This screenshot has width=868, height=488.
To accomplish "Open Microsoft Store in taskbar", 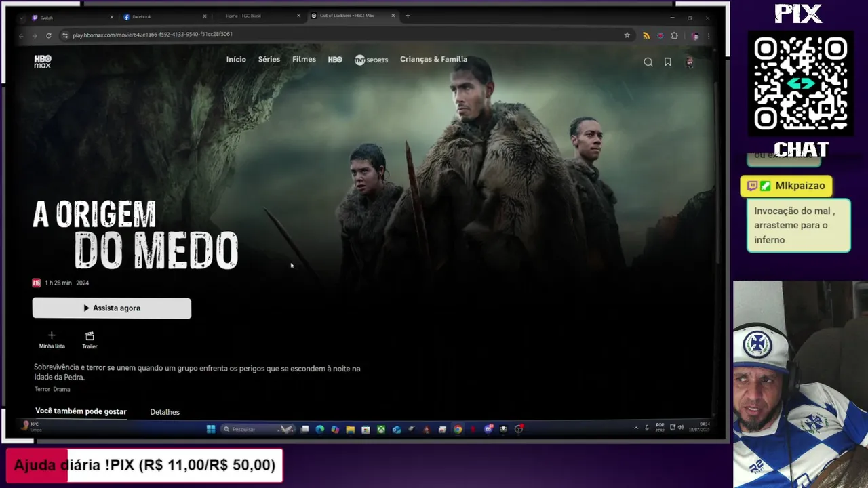I will pos(366,429).
